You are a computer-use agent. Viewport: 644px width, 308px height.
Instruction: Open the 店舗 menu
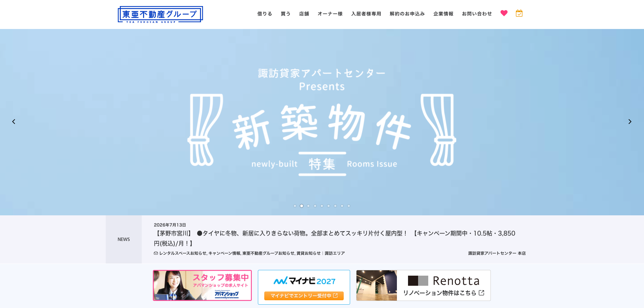click(x=304, y=14)
